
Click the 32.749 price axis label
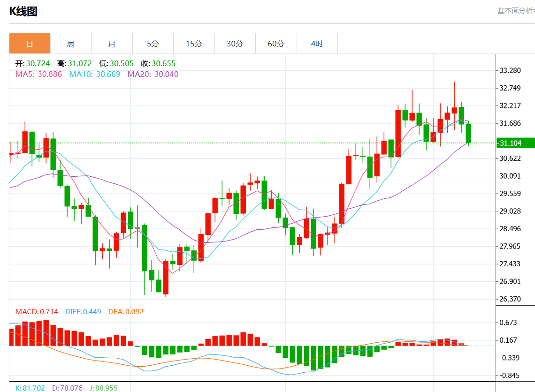[510, 88]
